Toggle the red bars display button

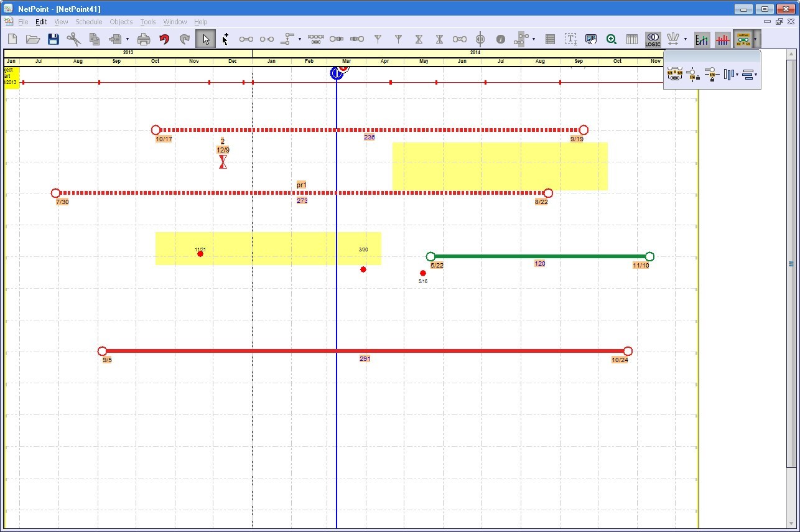[x=722, y=39]
